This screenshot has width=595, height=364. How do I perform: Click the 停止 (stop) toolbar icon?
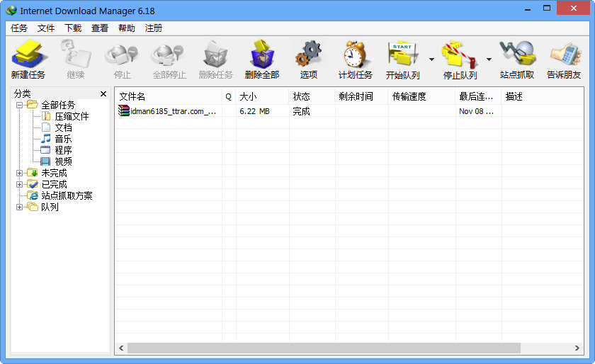tap(122, 60)
